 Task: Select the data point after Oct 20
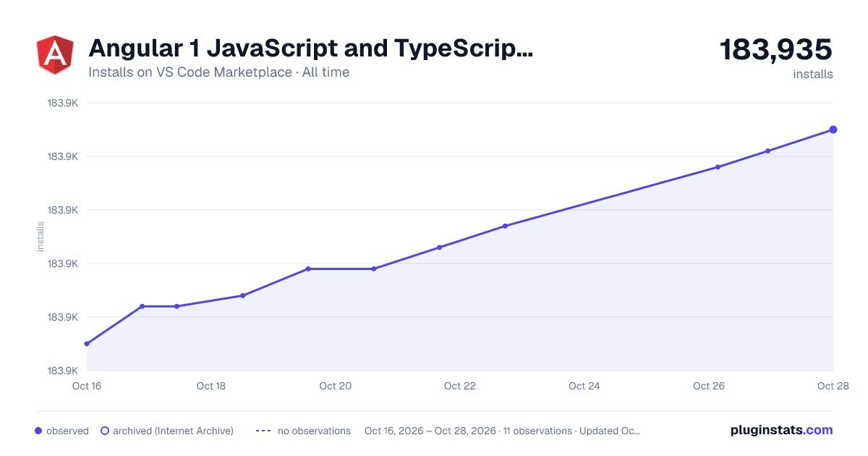click(374, 269)
